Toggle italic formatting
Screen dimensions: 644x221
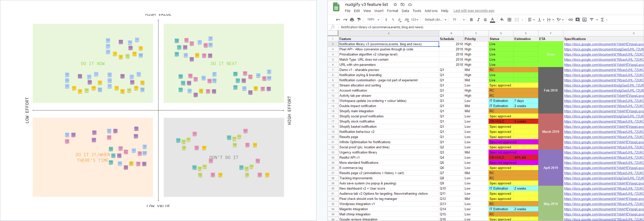478,20
